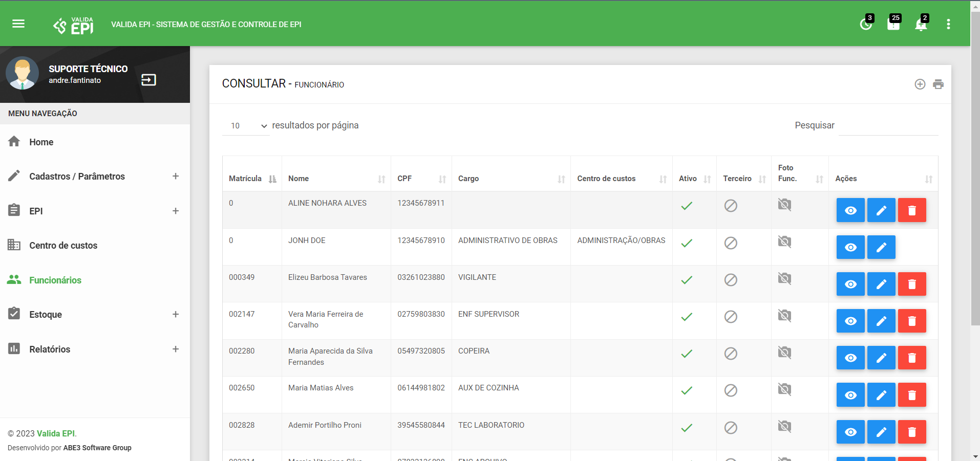Open the ABE3 Software Group link

tap(97, 448)
